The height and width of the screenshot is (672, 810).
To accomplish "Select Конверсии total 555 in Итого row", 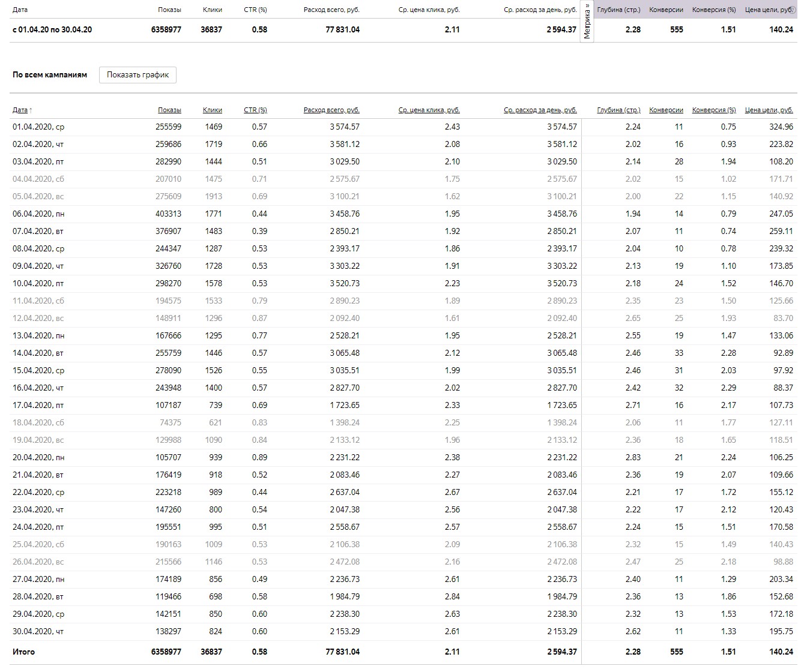I will click(x=677, y=652).
